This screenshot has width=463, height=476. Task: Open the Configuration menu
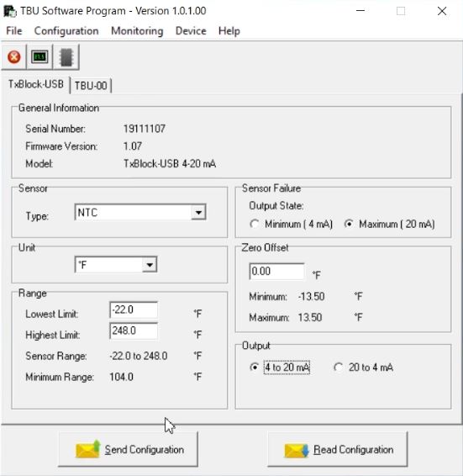[66, 31]
